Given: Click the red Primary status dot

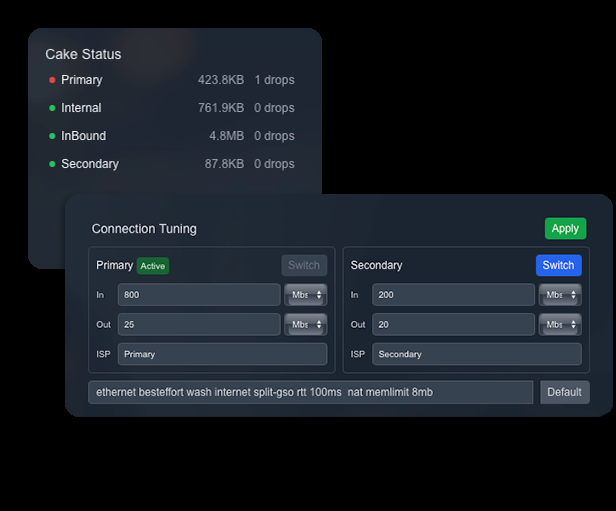Looking at the screenshot, I should tap(52, 80).
